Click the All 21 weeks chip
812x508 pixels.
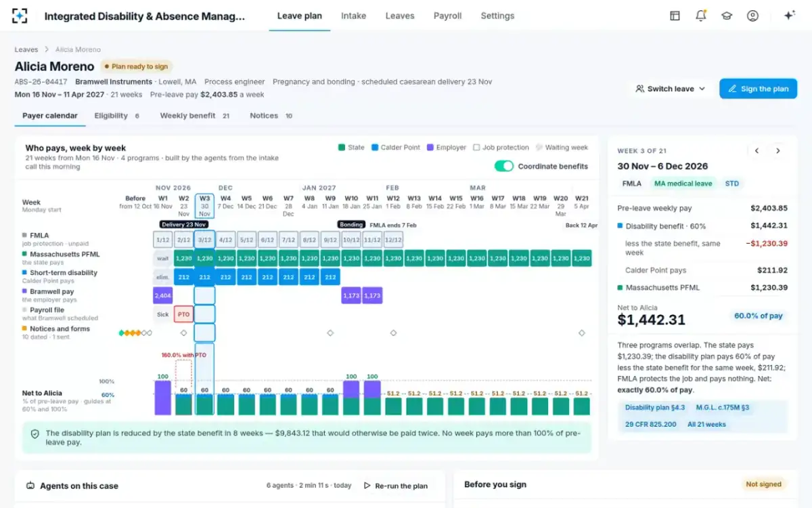coord(706,425)
